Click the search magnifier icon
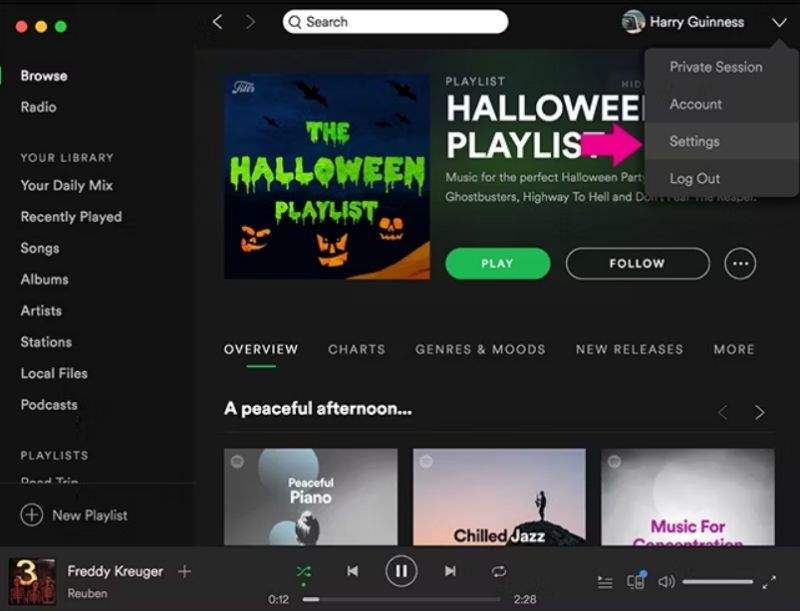This screenshot has width=800, height=611. 294,22
